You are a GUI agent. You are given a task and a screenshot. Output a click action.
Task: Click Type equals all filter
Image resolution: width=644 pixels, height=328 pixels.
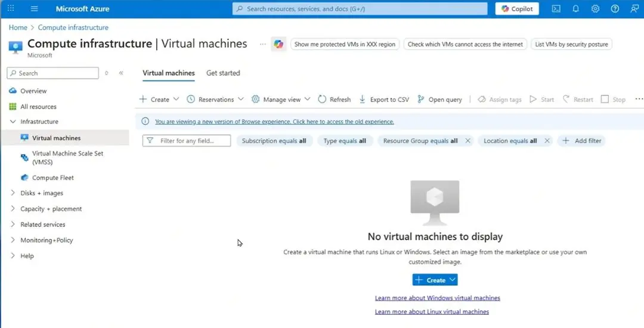pyautogui.click(x=345, y=141)
